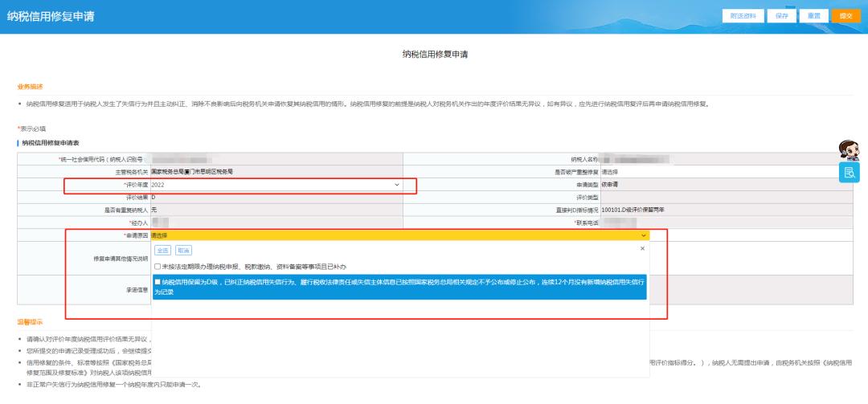868x404 pixels.
Task: Click the 承诺信息 label
Action: click(x=137, y=289)
